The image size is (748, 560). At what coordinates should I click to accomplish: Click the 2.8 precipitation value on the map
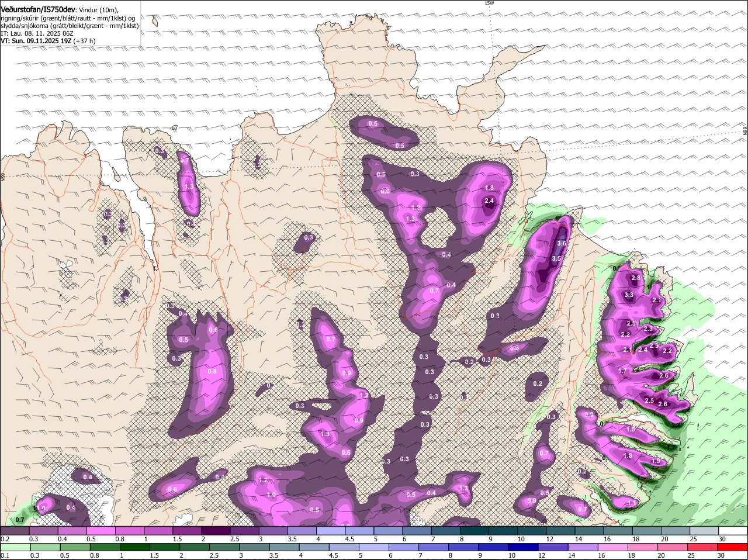[x=636, y=278]
